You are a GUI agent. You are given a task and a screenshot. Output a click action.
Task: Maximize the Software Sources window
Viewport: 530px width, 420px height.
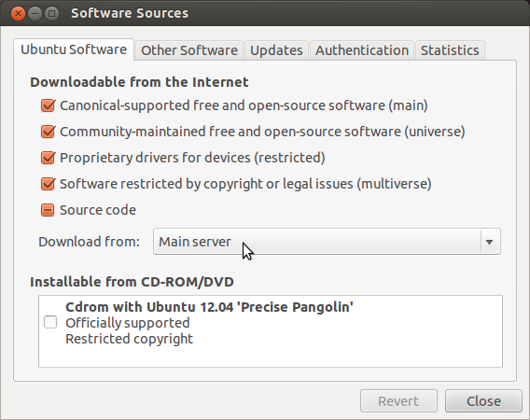point(51,13)
